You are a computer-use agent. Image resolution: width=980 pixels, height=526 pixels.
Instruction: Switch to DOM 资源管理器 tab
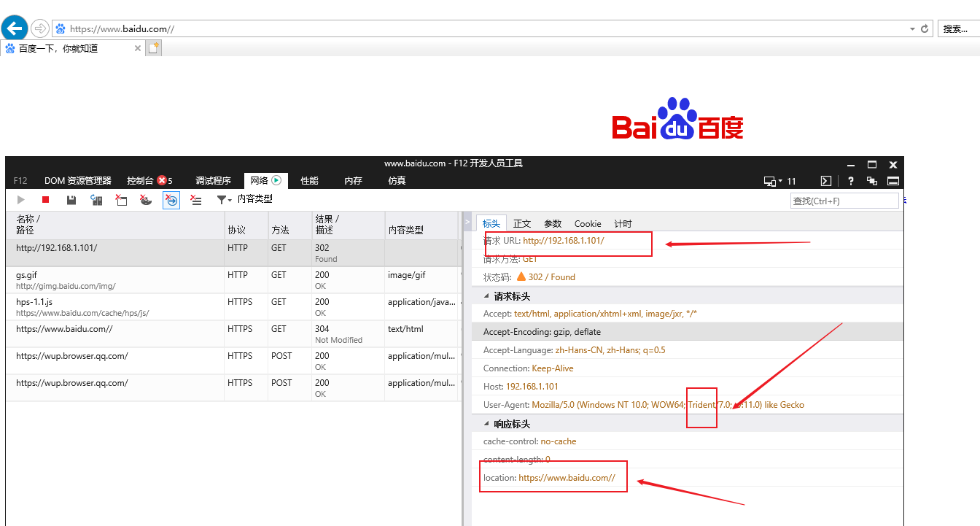[78, 181]
